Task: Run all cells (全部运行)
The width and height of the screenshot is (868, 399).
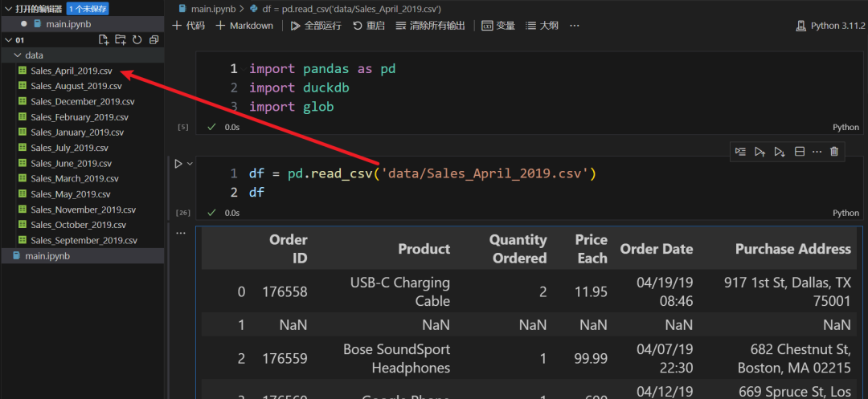Action: coord(316,26)
